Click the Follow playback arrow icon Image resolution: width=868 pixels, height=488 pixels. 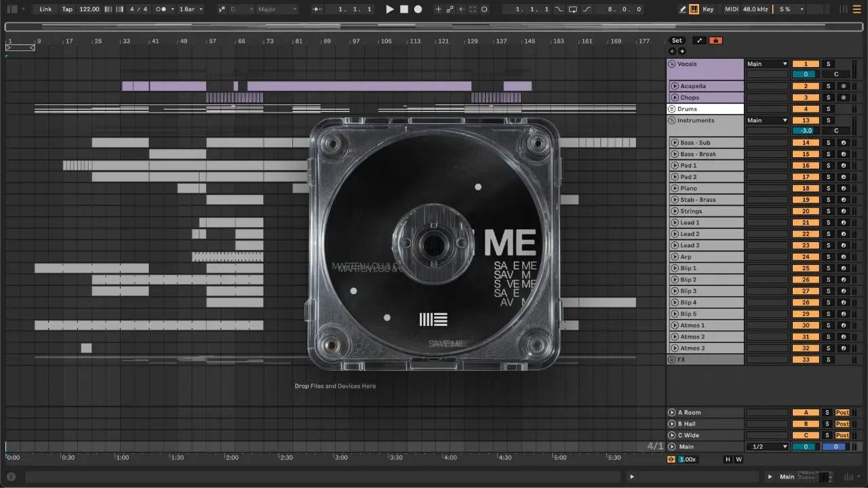(x=317, y=9)
